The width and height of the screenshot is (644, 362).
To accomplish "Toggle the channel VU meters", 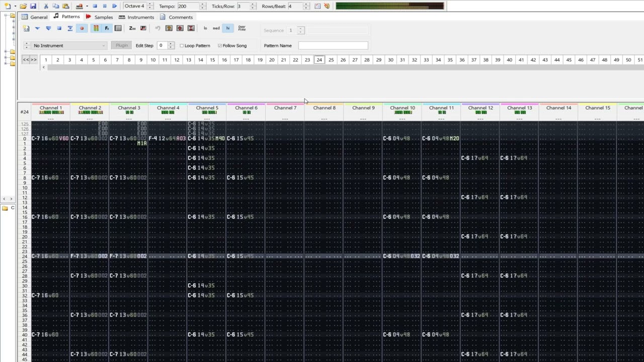I will click(96, 28).
